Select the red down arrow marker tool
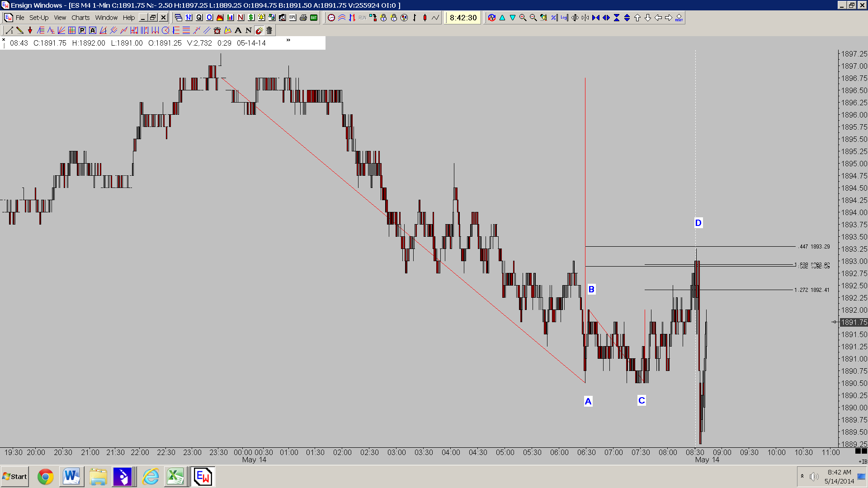868x488 pixels. click(30, 30)
